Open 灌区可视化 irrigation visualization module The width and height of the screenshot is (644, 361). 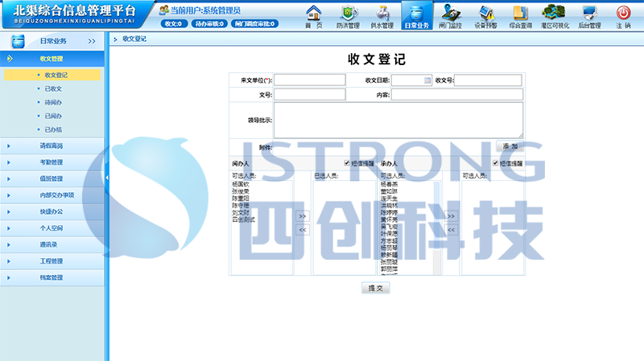click(x=554, y=15)
